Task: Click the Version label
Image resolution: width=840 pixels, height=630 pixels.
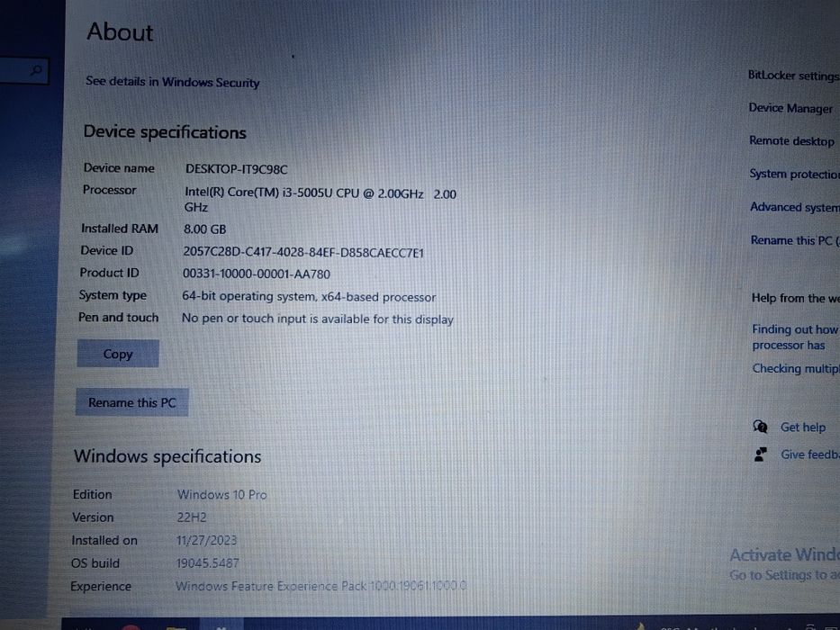Action: [x=93, y=517]
